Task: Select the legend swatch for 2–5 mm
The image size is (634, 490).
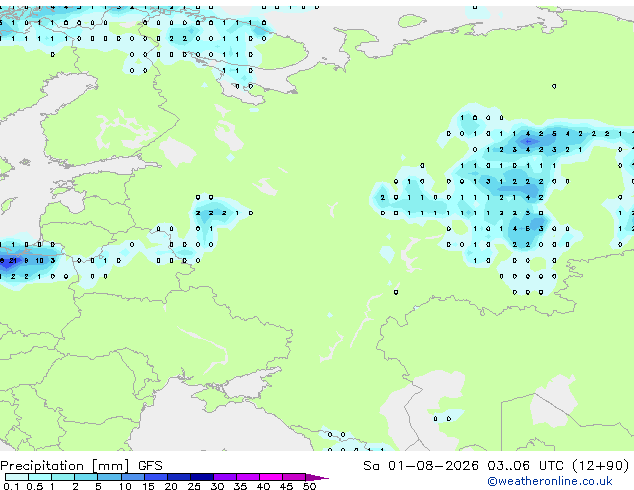Action: tap(86, 477)
